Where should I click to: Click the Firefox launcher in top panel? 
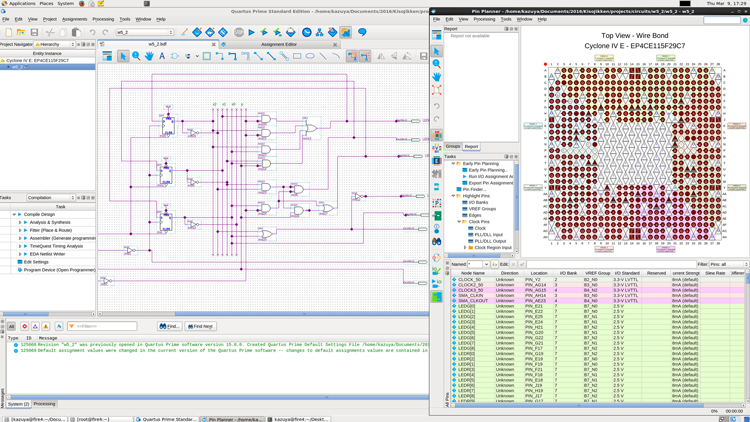[x=82, y=3]
